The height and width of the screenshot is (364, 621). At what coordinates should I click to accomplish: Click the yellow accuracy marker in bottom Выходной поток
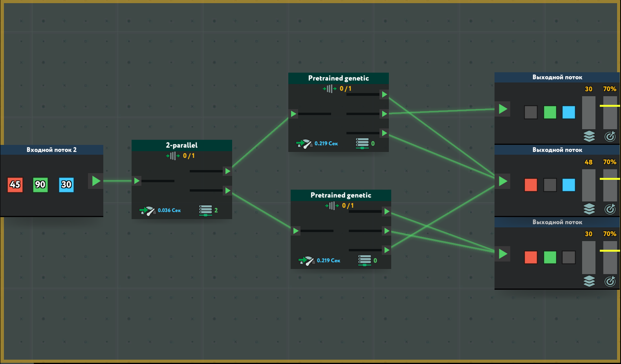[610, 251]
